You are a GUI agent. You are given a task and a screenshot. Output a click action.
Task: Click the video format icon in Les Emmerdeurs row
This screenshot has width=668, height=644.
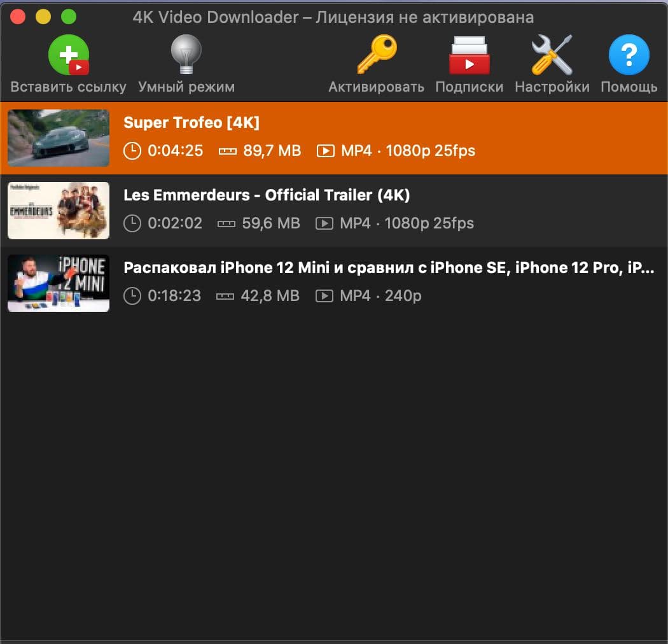pyautogui.click(x=324, y=223)
